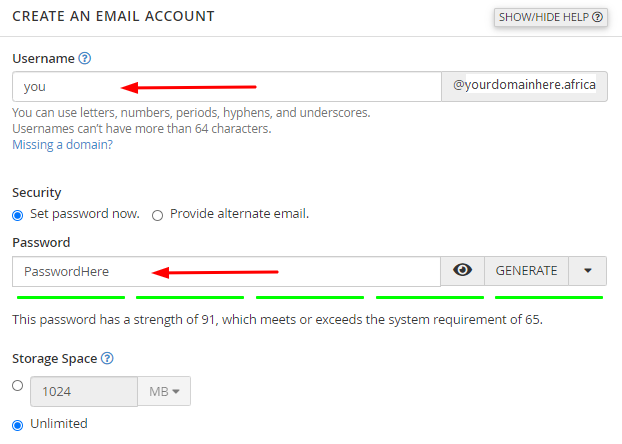This screenshot has width=622, height=444.
Task: Select the limited storage radio button
Action: 17,386
